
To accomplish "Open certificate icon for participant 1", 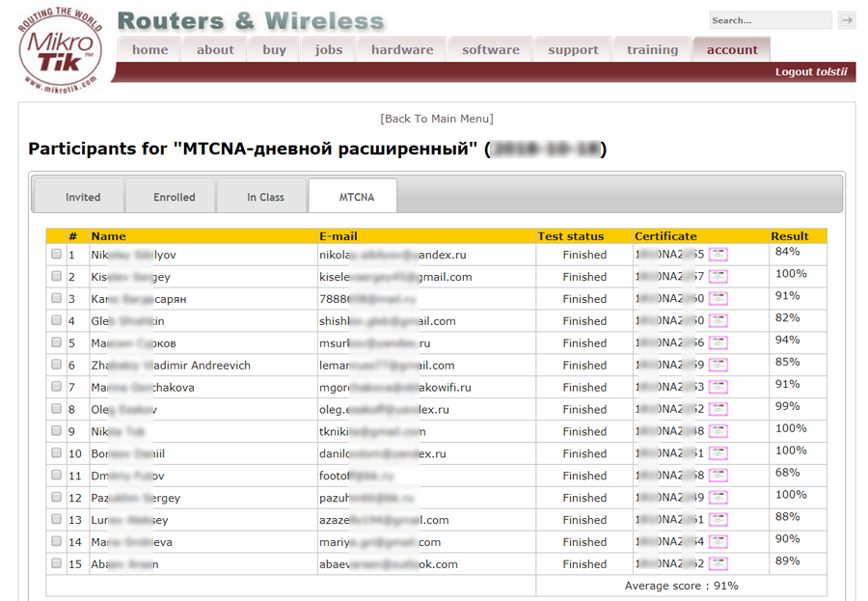I will 718,255.
